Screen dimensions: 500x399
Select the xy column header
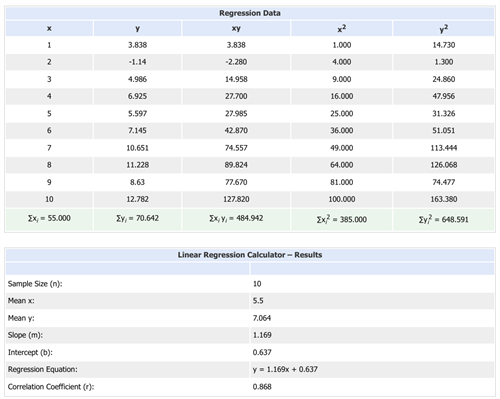(x=236, y=28)
